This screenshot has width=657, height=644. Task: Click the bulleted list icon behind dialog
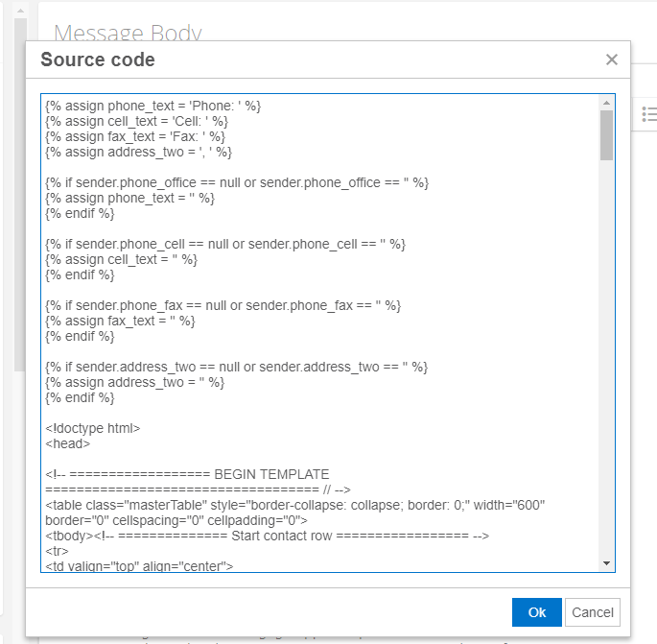(x=648, y=114)
